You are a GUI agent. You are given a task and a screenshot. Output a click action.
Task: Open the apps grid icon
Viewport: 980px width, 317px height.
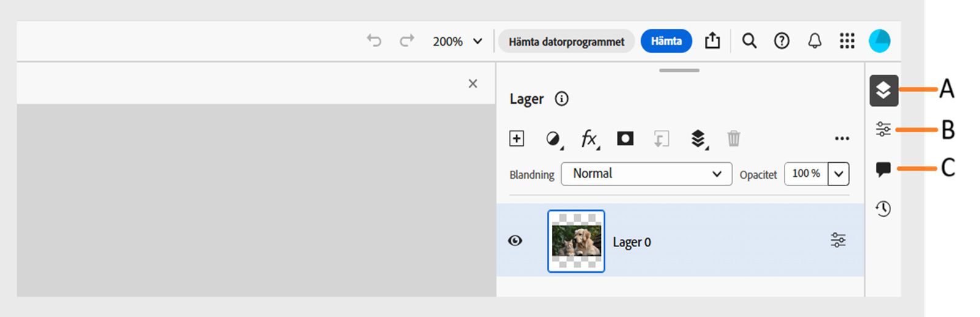pyautogui.click(x=847, y=40)
